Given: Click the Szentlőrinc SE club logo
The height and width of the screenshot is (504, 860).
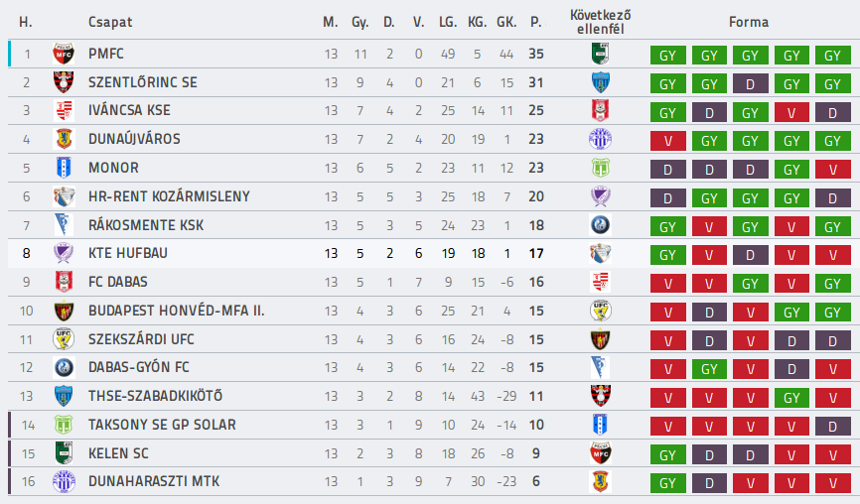Looking at the screenshot, I should click(64, 82).
